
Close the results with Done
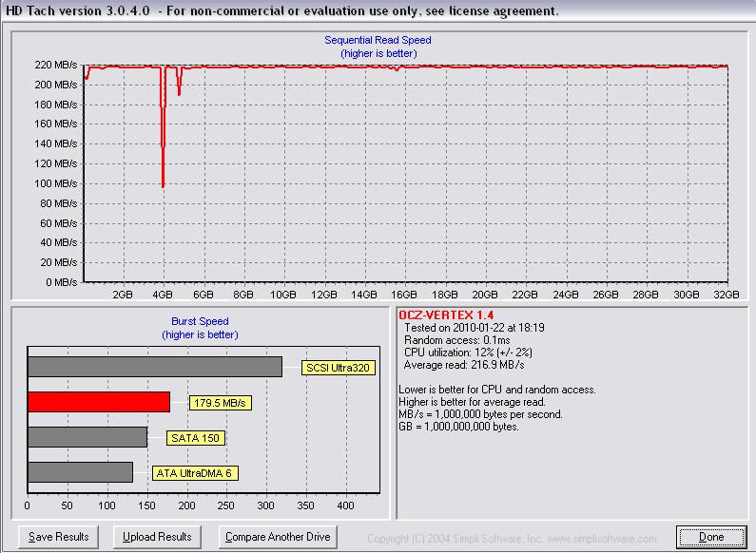pyautogui.click(x=711, y=537)
